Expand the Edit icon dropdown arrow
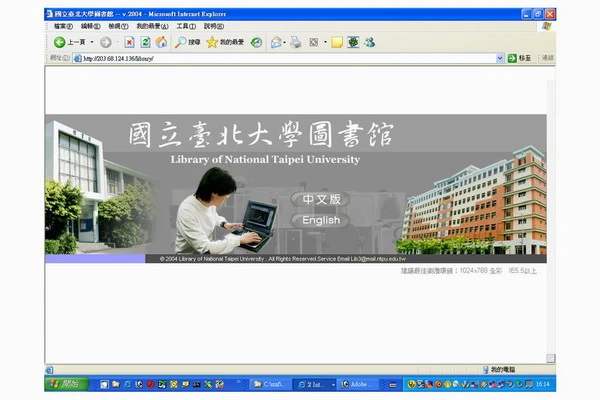 click(325, 42)
